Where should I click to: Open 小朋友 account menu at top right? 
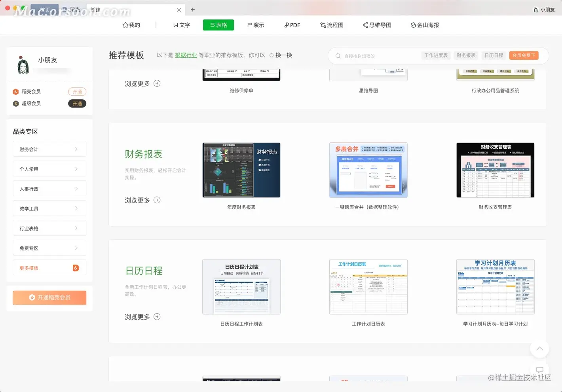tap(544, 9)
